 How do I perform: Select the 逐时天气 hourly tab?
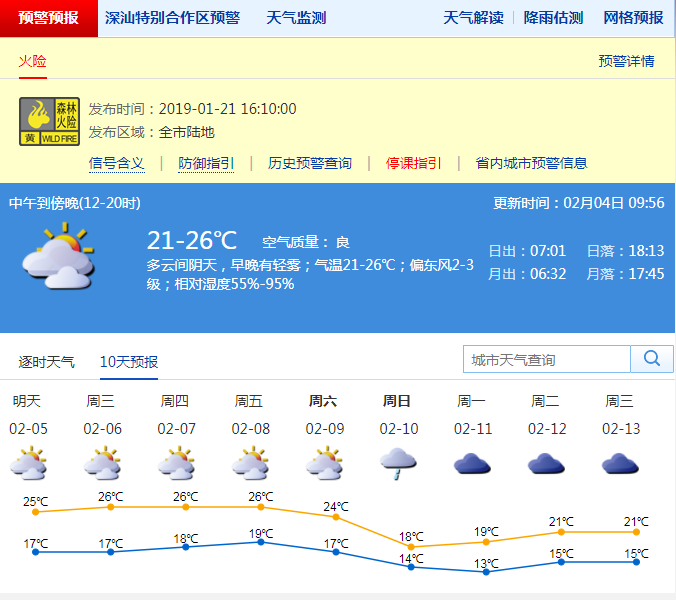coord(47,362)
